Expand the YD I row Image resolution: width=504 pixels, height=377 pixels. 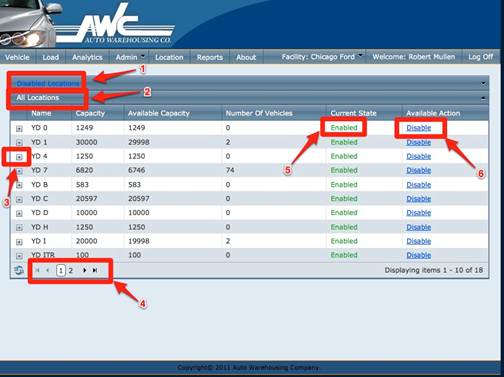click(19, 242)
